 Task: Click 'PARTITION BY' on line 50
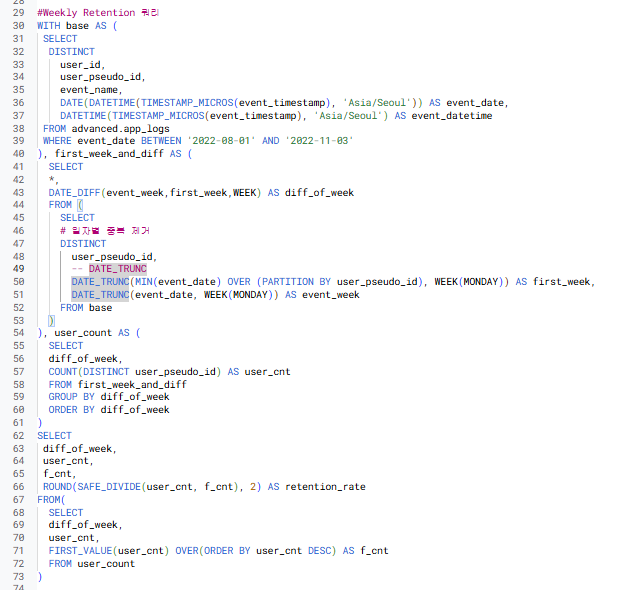point(296,282)
